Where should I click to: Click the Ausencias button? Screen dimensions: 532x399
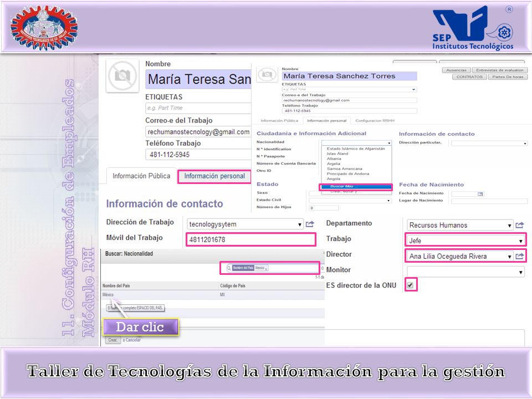pos(456,70)
